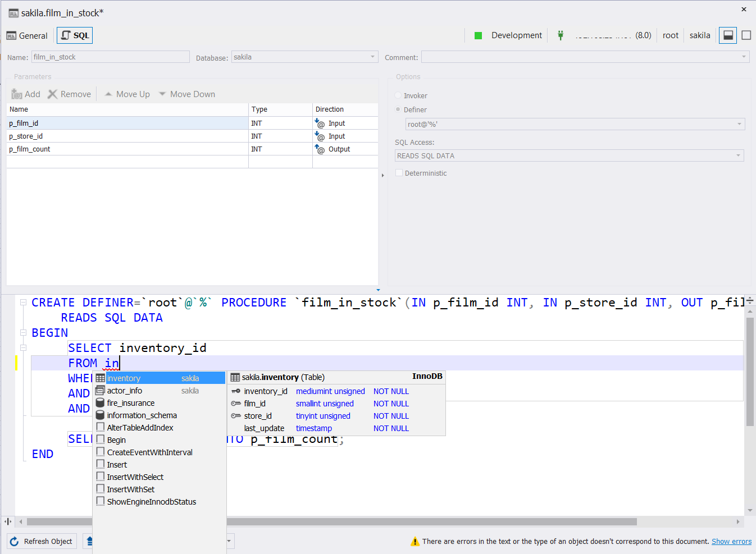Click the Output direction icon for p_film_count
This screenshot has height=554, width=756.
(x=320, y=149)
